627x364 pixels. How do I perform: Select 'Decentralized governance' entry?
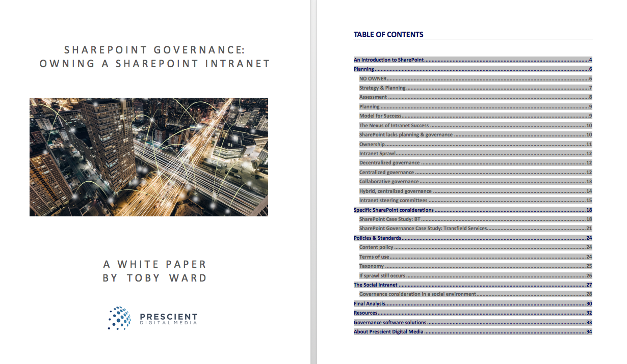(475, 163)
